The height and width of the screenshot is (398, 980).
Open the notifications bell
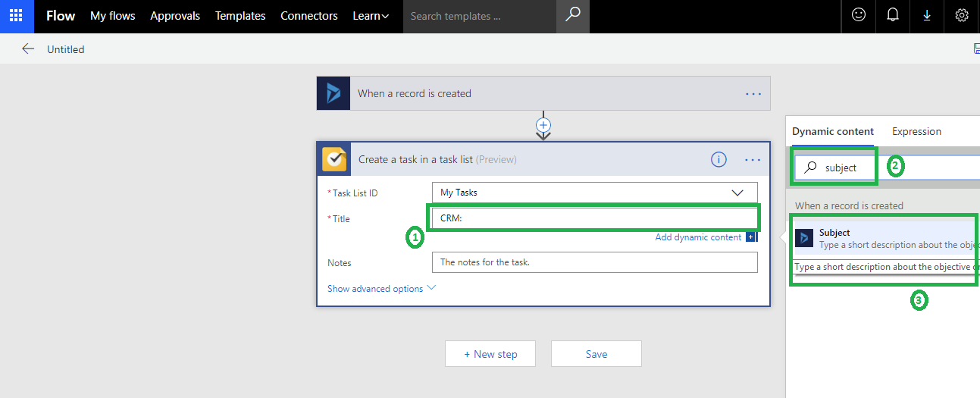pos(893,15)
